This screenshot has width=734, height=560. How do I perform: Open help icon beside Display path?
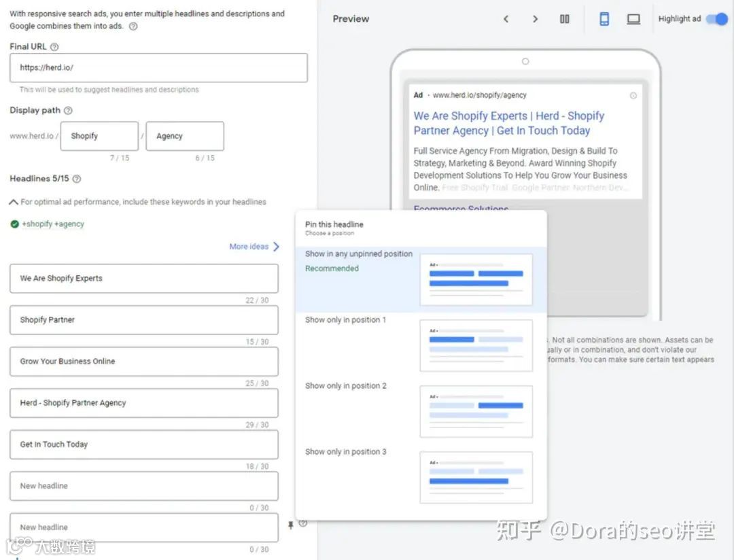coord(68,111)
